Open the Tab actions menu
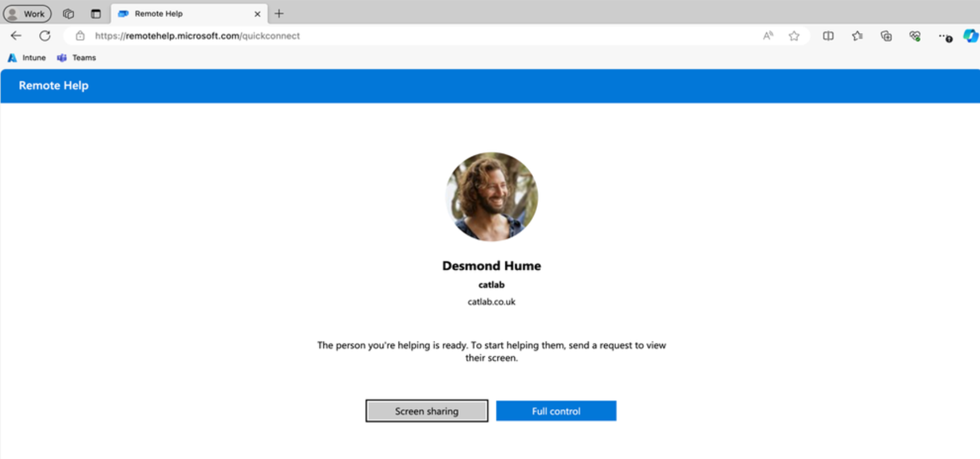This screenshot has height=459, width=980. [96, 14]
